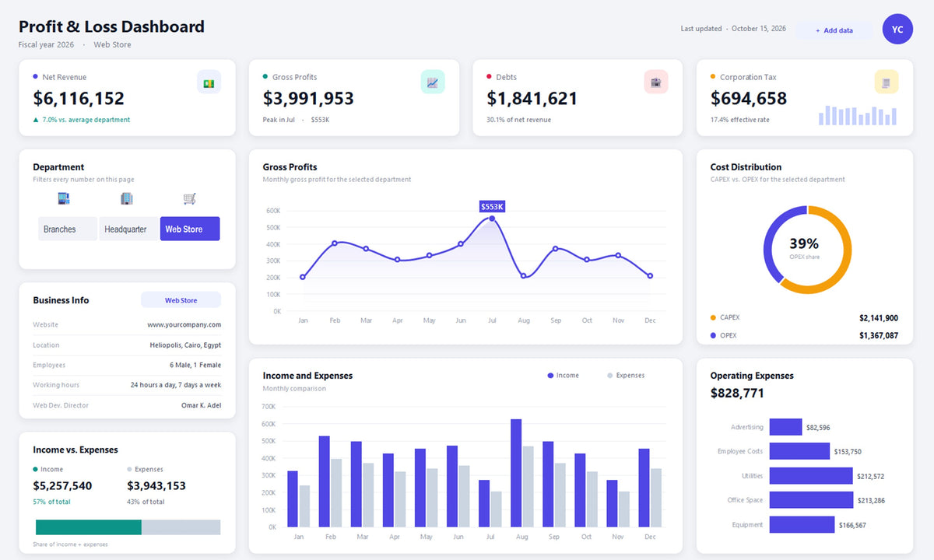This screenshot has width=934, height=560.
Task: Click the Add data button
Action: 834,30
